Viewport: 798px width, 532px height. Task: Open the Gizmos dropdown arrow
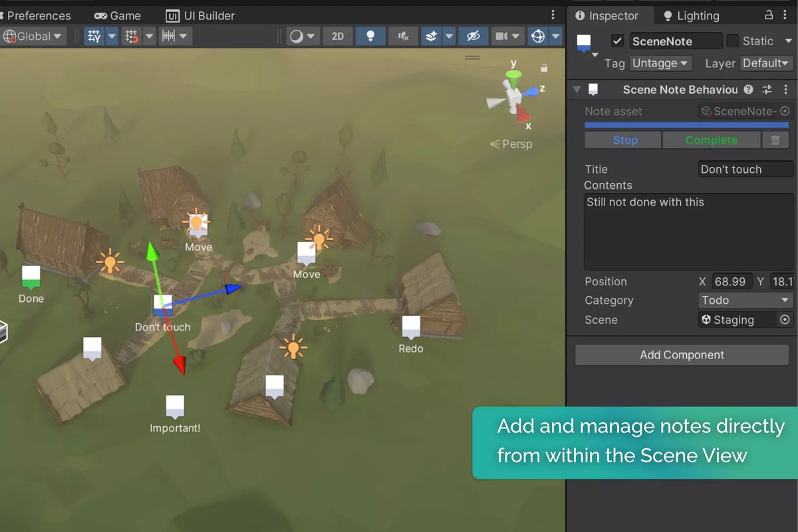click(556, 36)
